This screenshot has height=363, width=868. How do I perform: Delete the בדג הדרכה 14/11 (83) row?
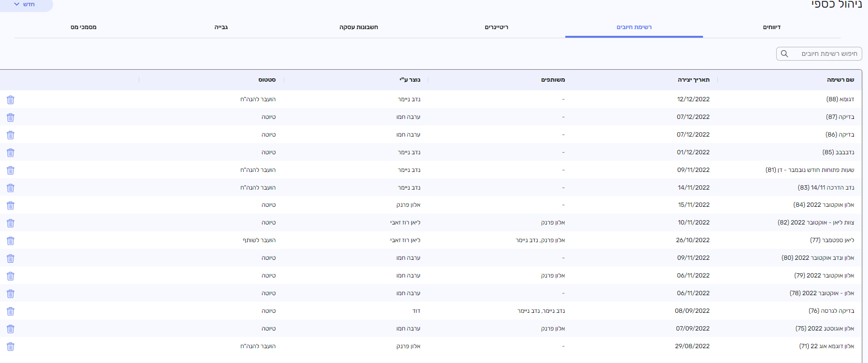coord(11,188)
